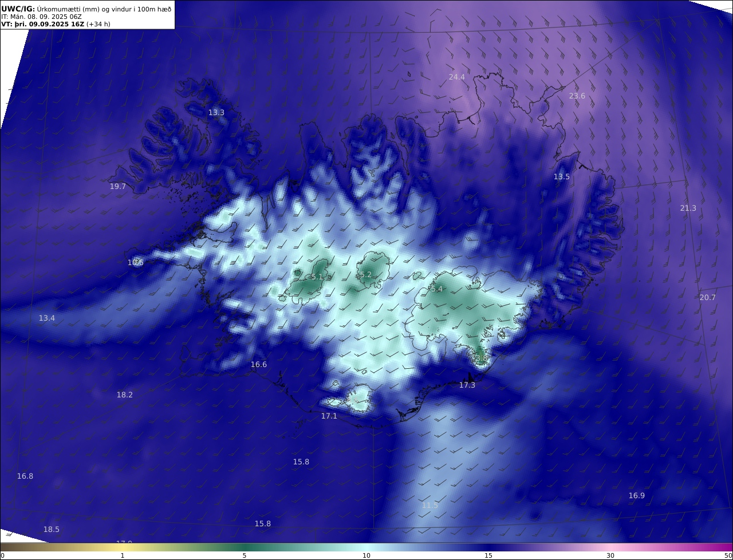Viewport: 733px width, 560px height.
Task: Click the value 13.5 on the map
Action: [562, 176]
